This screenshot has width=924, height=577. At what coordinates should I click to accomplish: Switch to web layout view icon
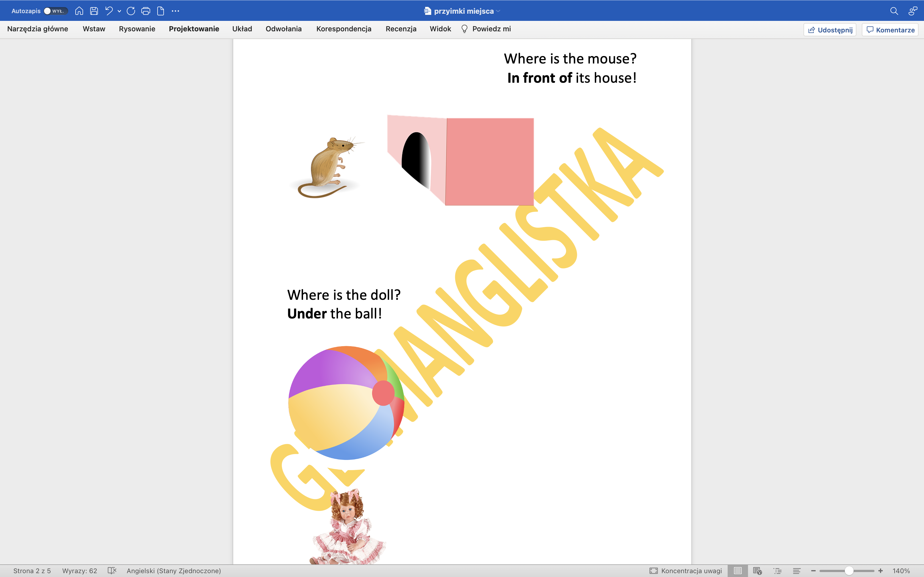tap(758, 570)
